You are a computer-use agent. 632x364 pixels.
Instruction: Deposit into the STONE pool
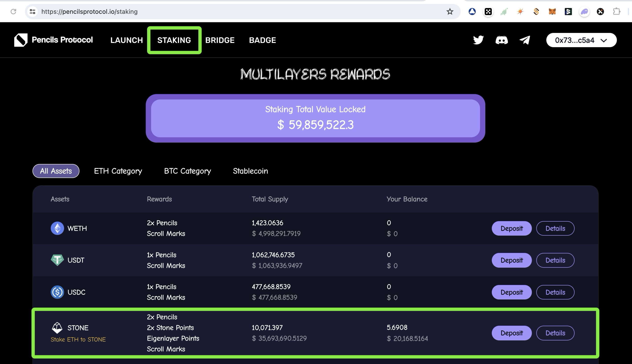tap(512, 333)
